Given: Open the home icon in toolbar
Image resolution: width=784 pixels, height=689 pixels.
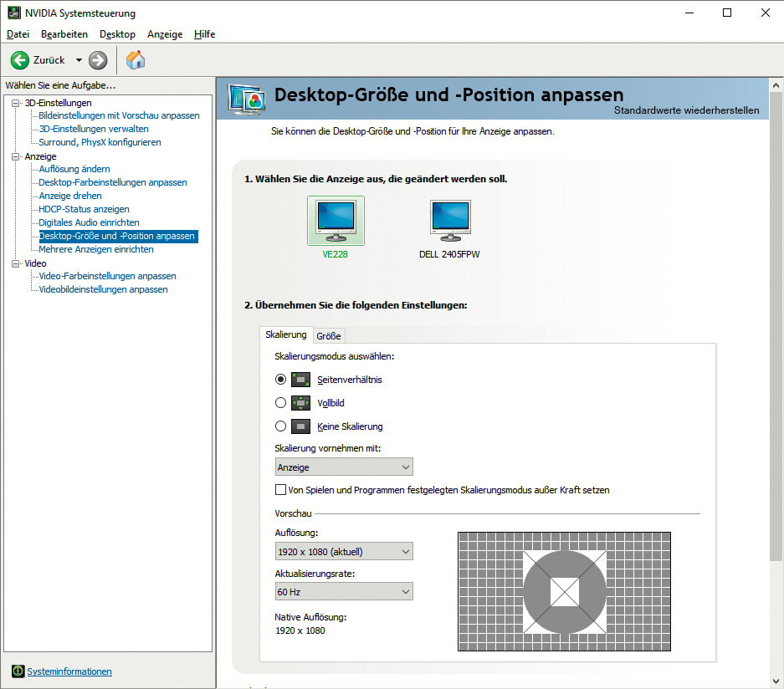Looking at the screenshot, I should tap(136, 60).
